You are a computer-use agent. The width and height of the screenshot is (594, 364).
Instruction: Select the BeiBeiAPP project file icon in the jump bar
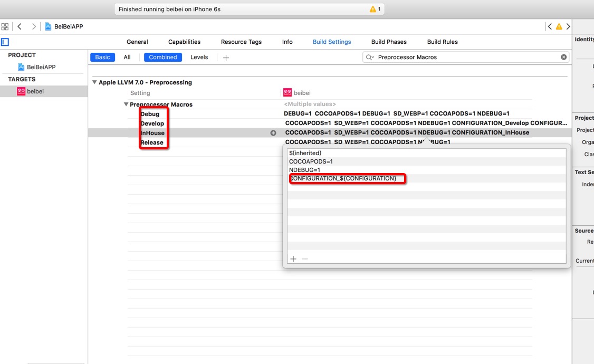[48, 26]
